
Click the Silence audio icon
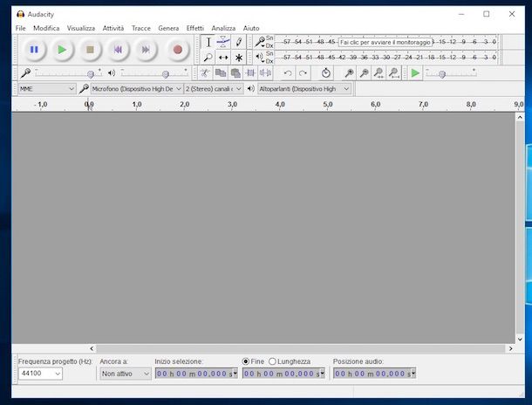click(265, 73)
